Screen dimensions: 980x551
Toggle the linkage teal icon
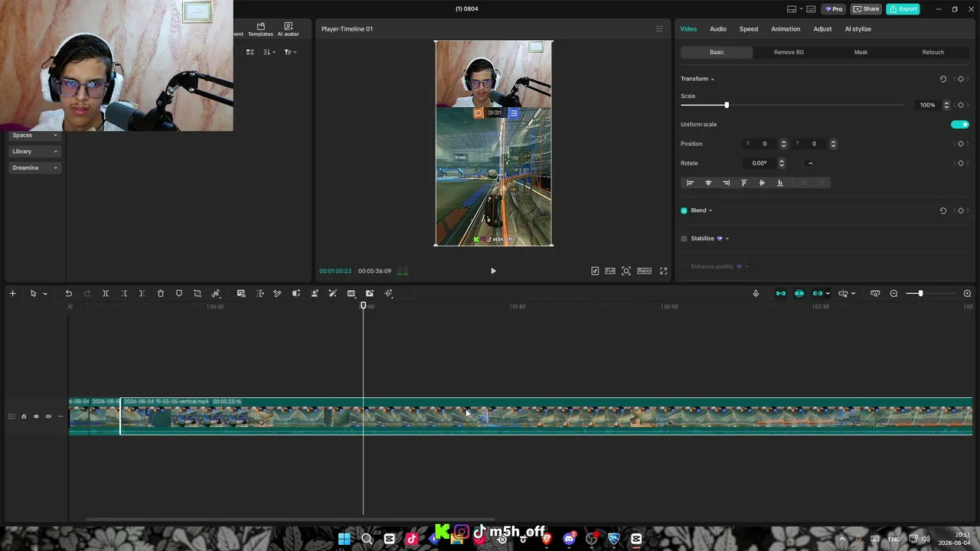[x=818, y=293]
